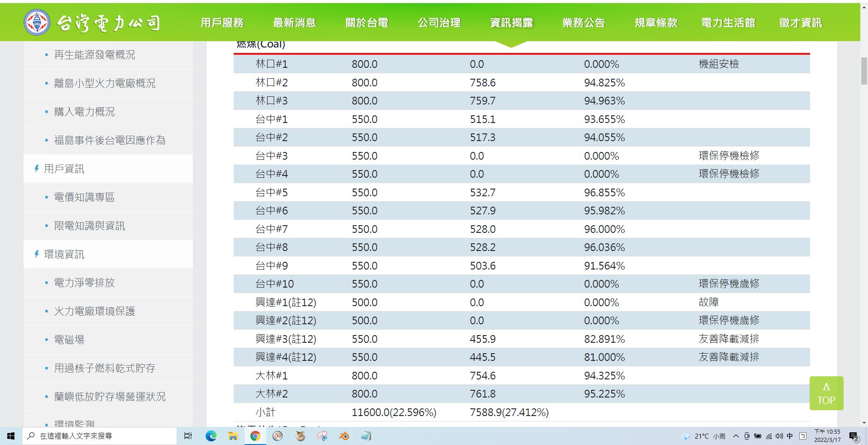Go to 購入電力概況 page
The height and width of the screenshot is (445, 868).
[84, 112]
